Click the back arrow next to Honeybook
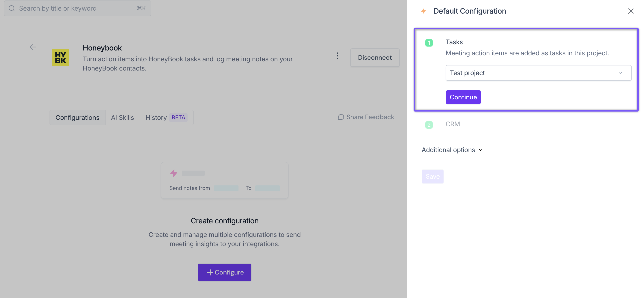The width and height of the screenshot is (644, 298). (33, 47)
